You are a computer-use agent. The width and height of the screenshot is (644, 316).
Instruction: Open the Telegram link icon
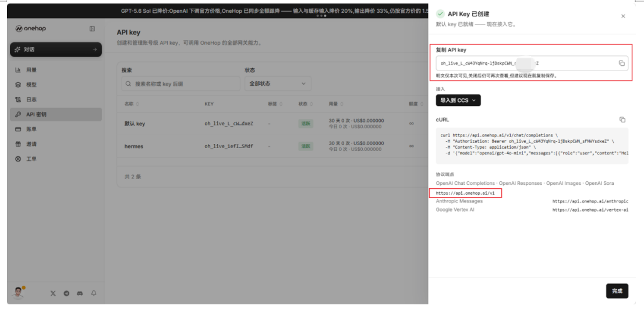pyautogui.click(x=66, y=293)
